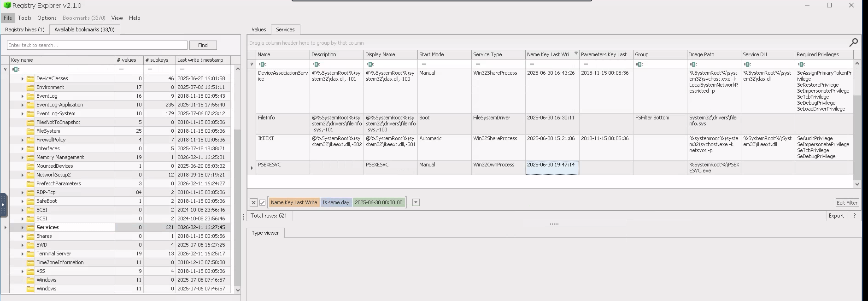This screenshot has width=868, height=301.
Task: Select the IKEEXT service name cell
Action: click(x=283, y=148)
